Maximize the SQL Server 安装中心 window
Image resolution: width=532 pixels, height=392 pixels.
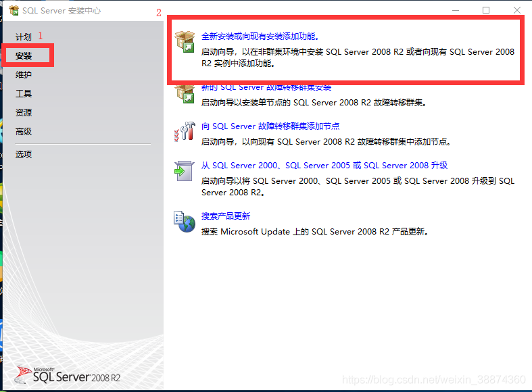tap(486, 11)
